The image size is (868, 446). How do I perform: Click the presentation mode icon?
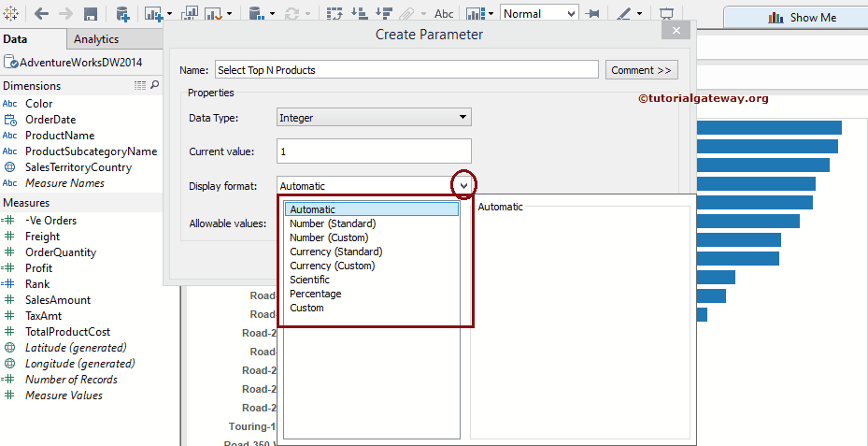[666, 14]
